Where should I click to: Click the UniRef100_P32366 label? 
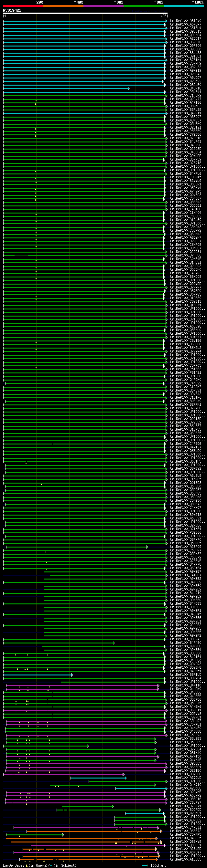(186, 533)
